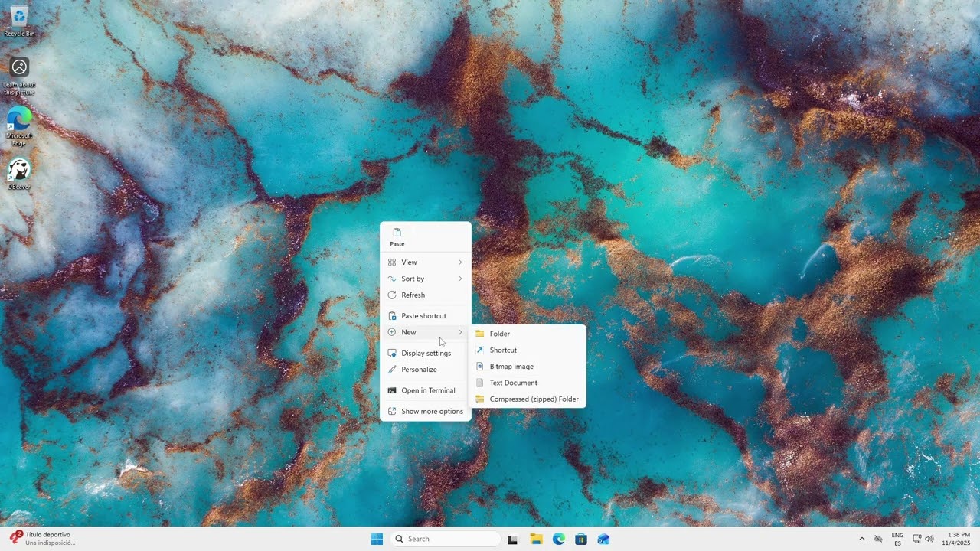Show hidden system tray icons
The height and width of the screenshot is (551, 980).
coord(861,539)
